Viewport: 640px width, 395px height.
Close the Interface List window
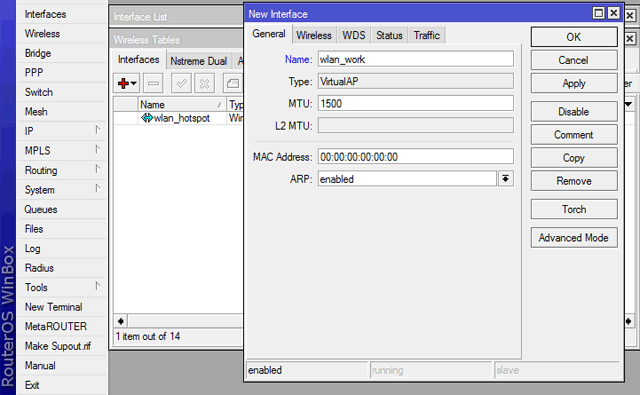pyautogui.click(x=630, y=16)
